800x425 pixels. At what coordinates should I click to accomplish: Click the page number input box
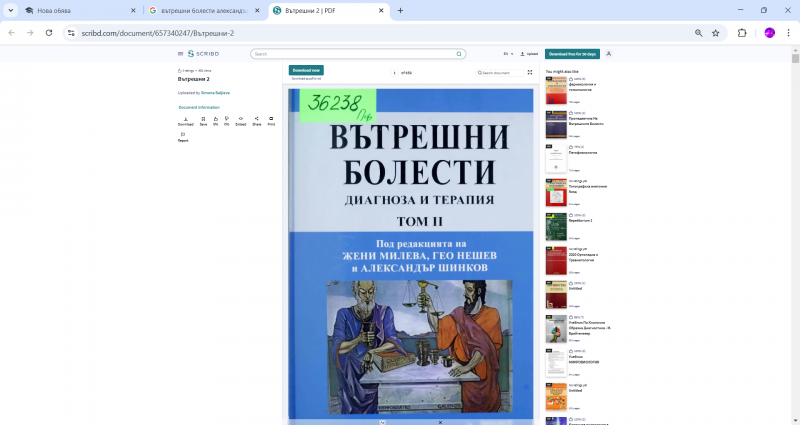395,73
